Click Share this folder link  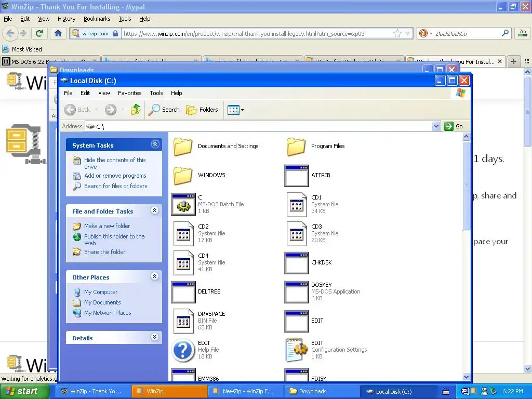pos(105,252)
